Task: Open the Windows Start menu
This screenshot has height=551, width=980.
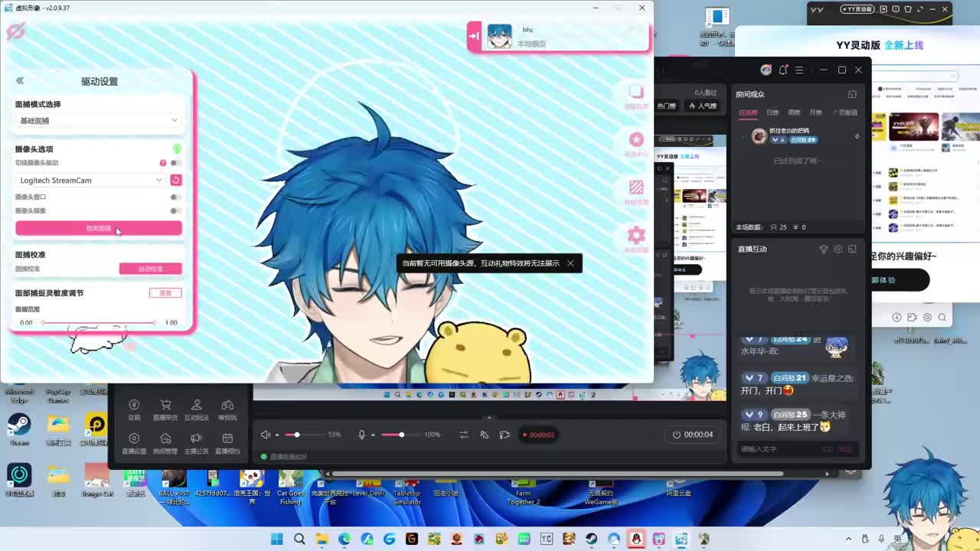Action: tap(277, 540)
